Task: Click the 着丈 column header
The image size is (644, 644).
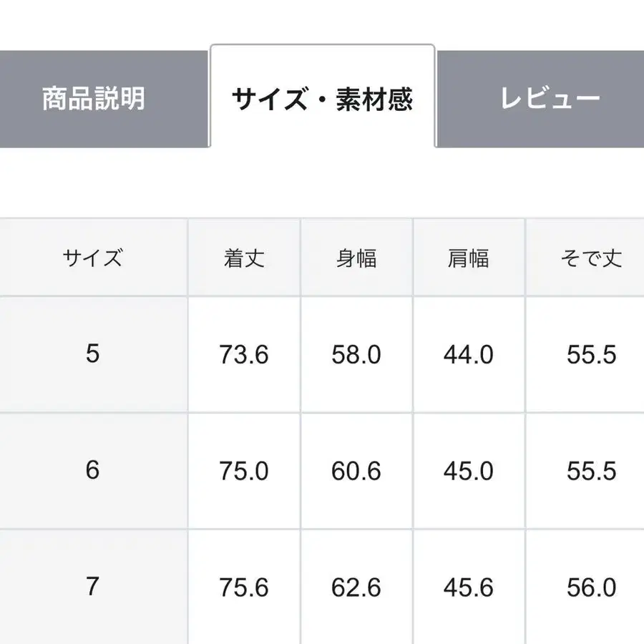Action: pyautogui.click(x=244, y=258)
